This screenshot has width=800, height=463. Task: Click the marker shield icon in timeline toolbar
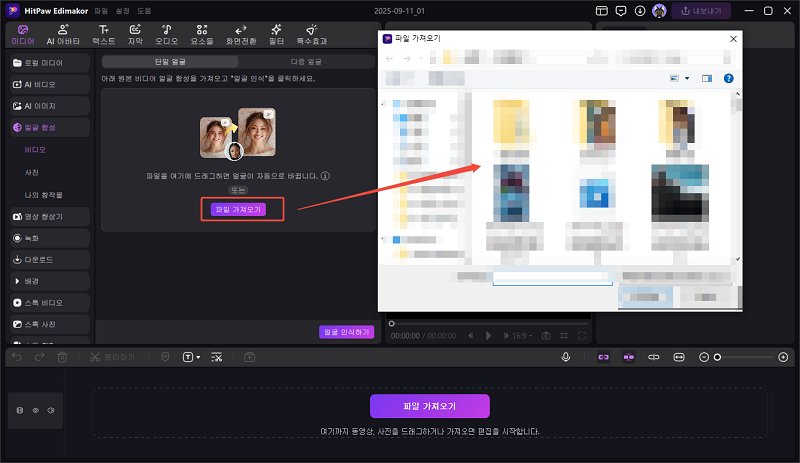tap(165, 357)
